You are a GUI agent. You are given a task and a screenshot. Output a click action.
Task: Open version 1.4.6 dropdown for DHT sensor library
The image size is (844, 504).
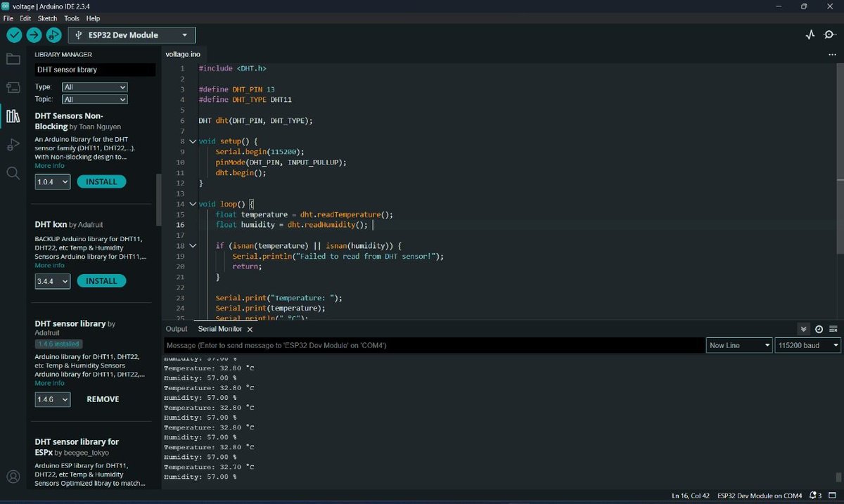pos(53,399)
